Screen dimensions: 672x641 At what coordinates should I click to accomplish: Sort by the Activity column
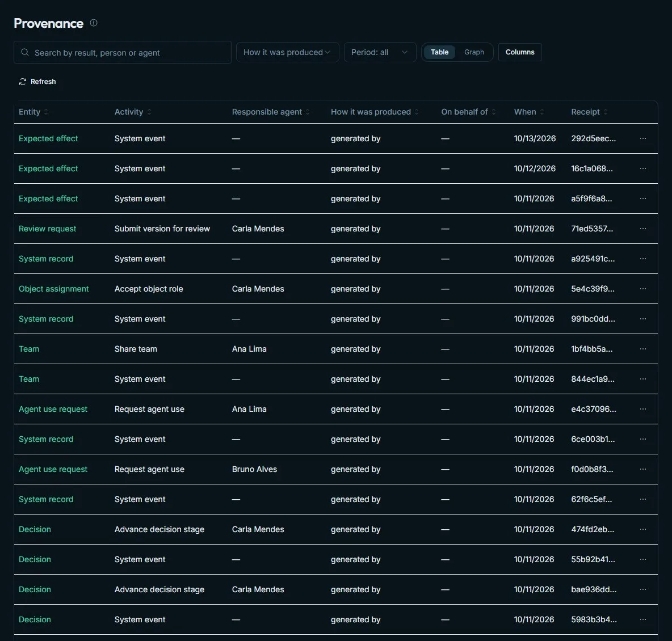pos(133,112)
